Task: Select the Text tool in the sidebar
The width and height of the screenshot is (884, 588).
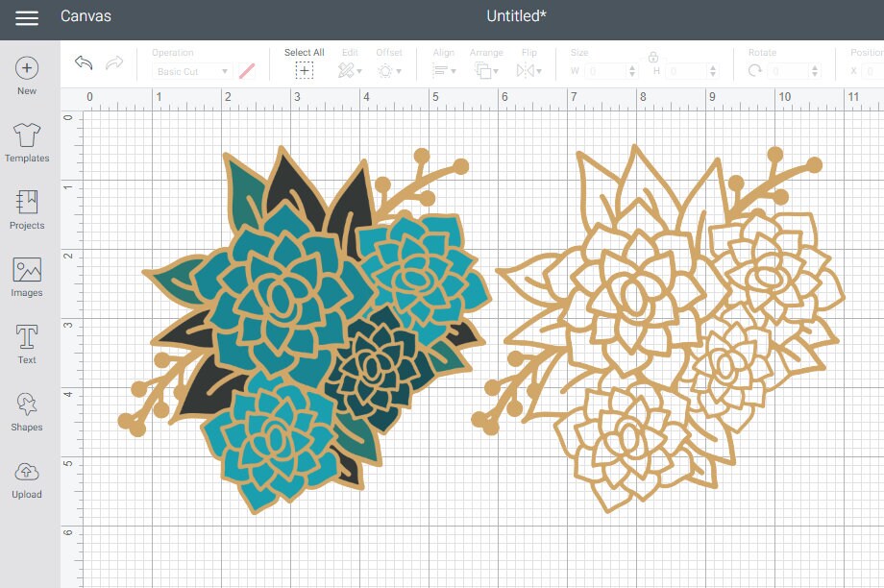Action: [26, 342]
